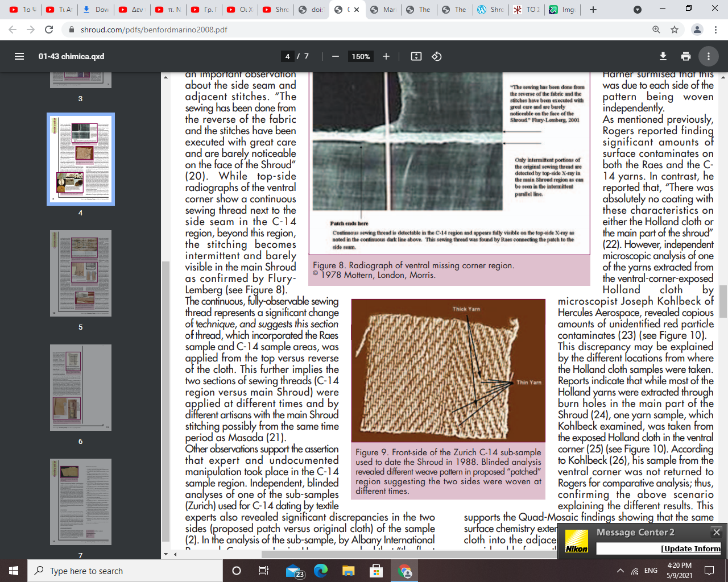Zoom out the PDF with minus button

(x=336, y=56)
